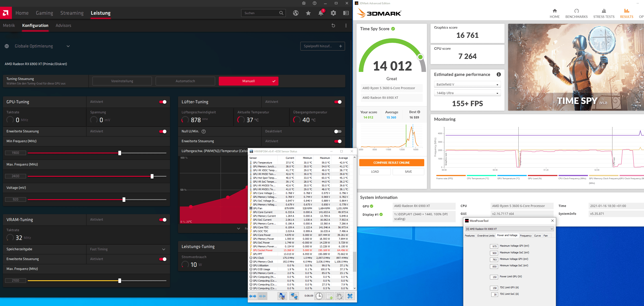
Task: Toggle Lüfter-Tuning Aktiviert switch
Action: (338, 102)
